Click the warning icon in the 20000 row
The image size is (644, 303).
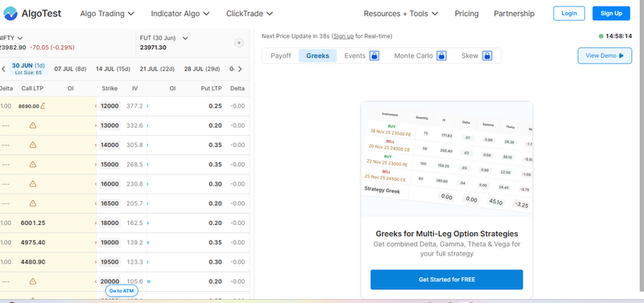33,281
